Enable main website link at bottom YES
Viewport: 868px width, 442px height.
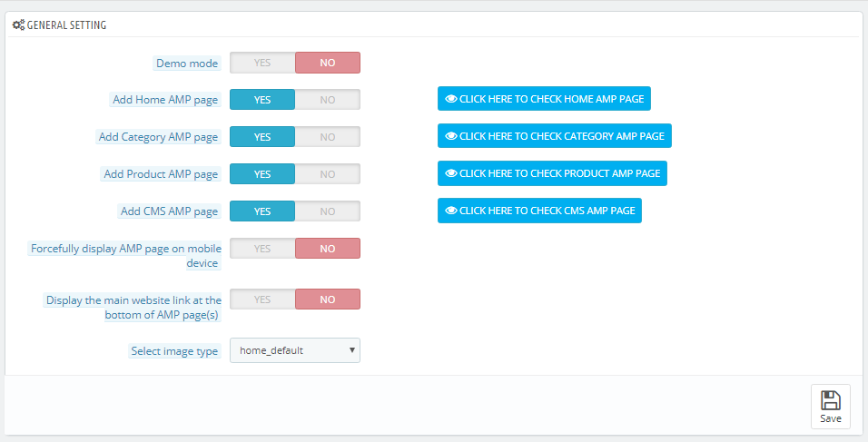262,300
